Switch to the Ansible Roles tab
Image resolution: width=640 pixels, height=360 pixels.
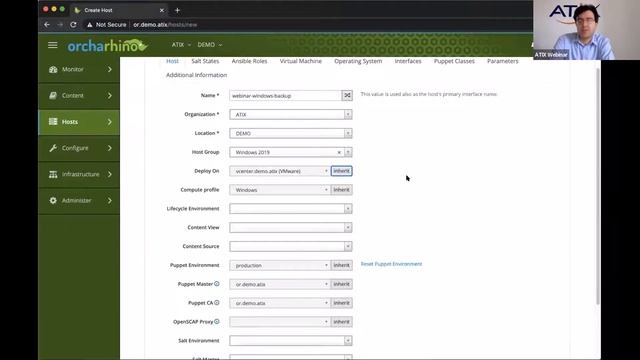249,61
